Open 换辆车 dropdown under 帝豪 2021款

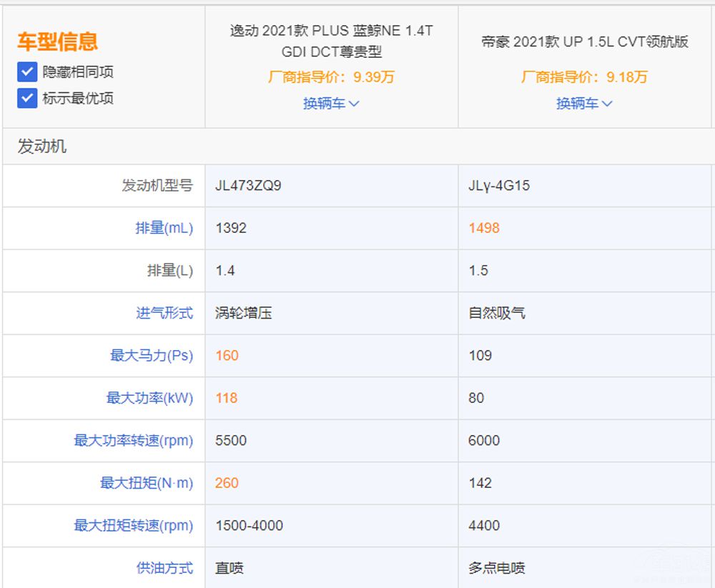(584, 104)
